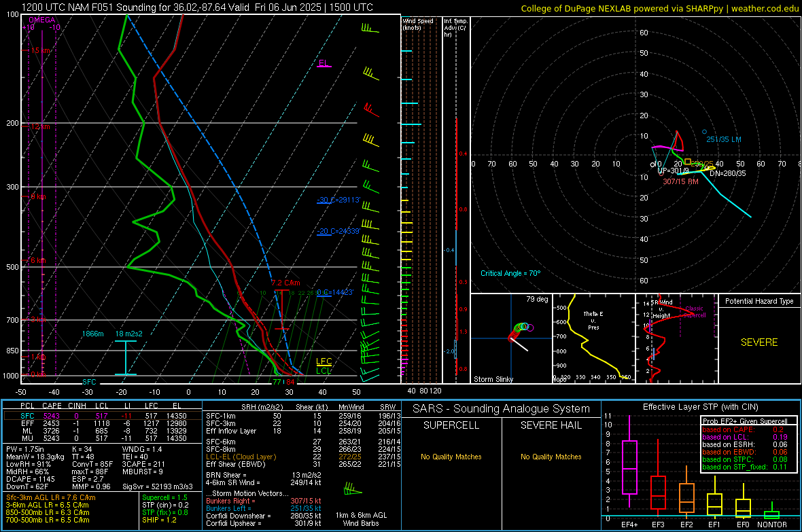The image size is (802, 532).
Task: Click the STP (cin) = 0.2 value
Action: (165, 505)
